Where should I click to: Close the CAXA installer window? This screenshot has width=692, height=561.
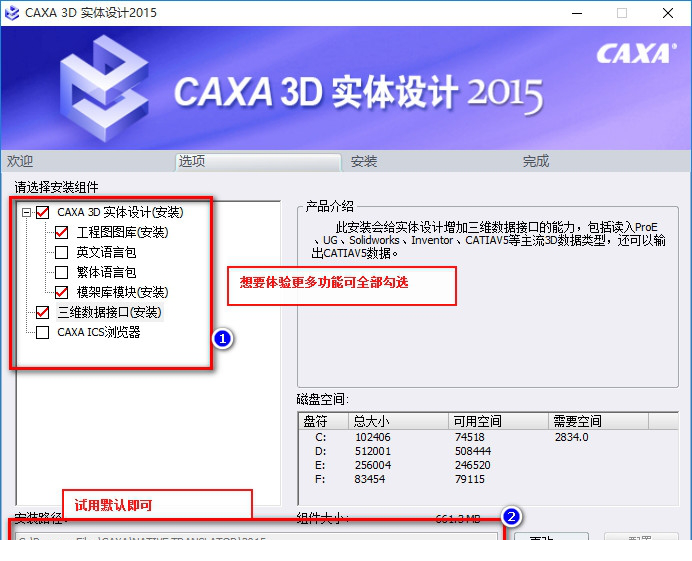coord(668,13)
